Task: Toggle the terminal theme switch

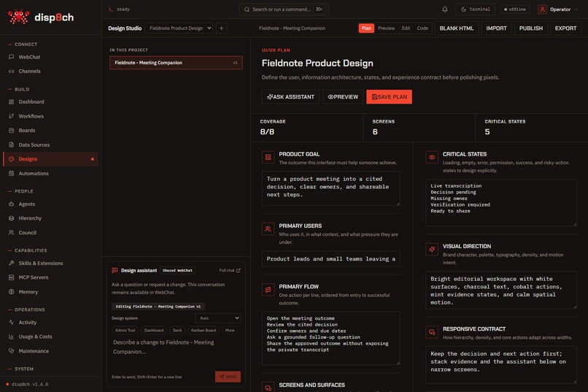Action: click(476, 9)
